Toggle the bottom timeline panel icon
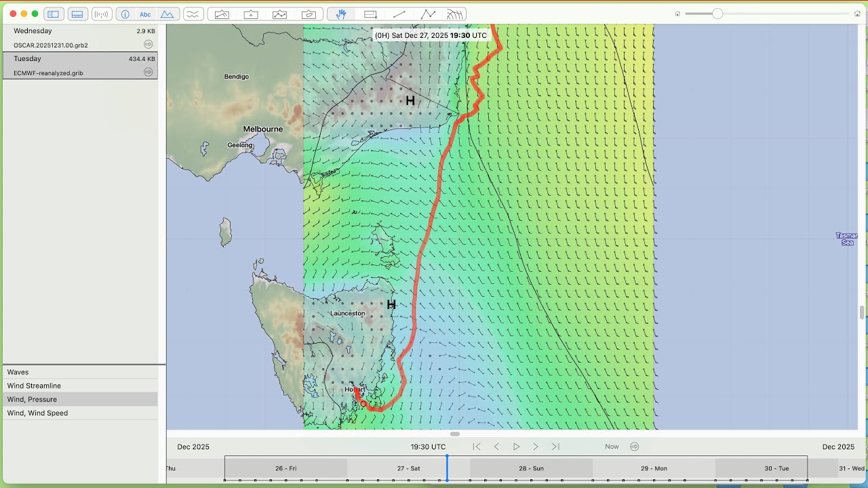Screen dimensions: 868x488 coord(77,14)
